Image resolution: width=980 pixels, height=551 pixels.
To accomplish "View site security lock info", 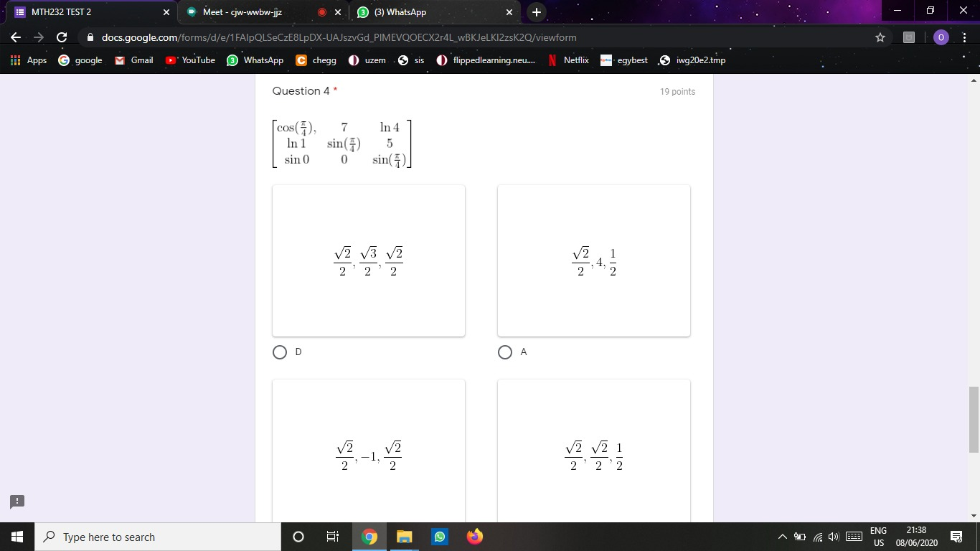I will coord(90,37).
